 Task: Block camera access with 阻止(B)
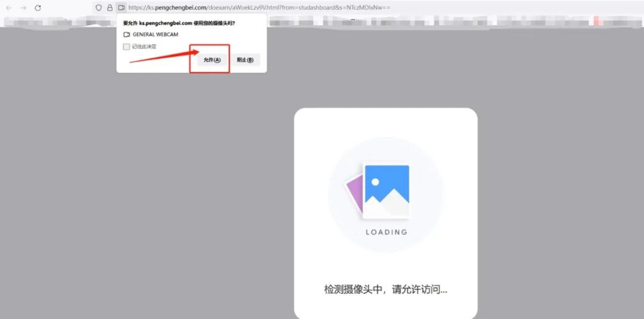point(245,60)
